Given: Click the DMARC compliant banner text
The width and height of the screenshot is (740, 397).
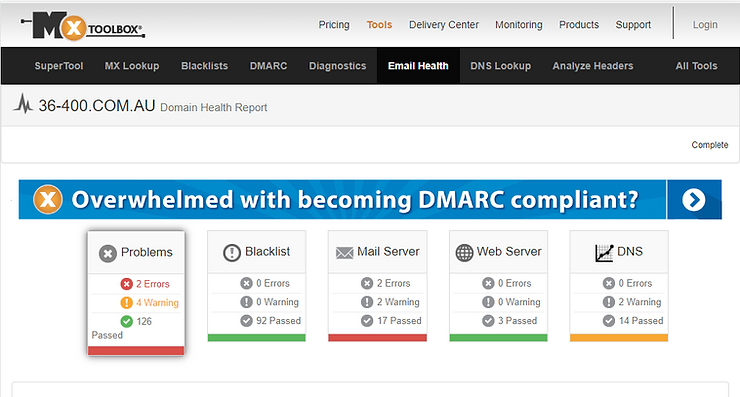Looking at the screenshot, I should [x=355, y=199].
